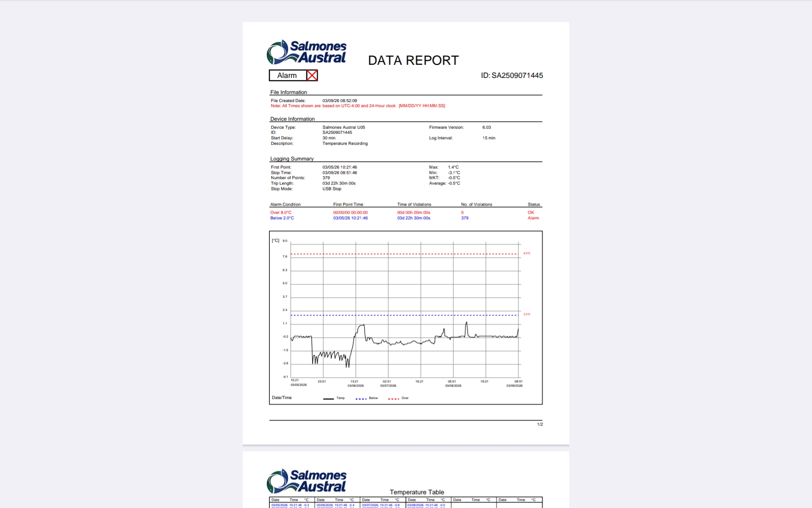Click the Logging Summary section heading

(x=292, y=159)
